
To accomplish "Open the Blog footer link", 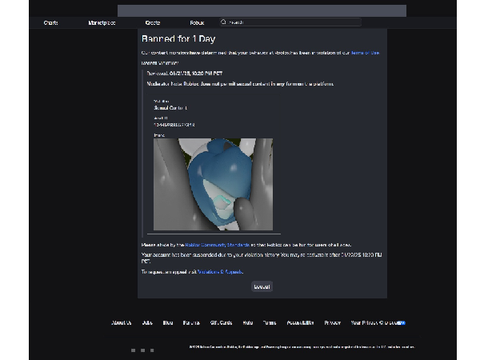I will click(x=168, y=323).
